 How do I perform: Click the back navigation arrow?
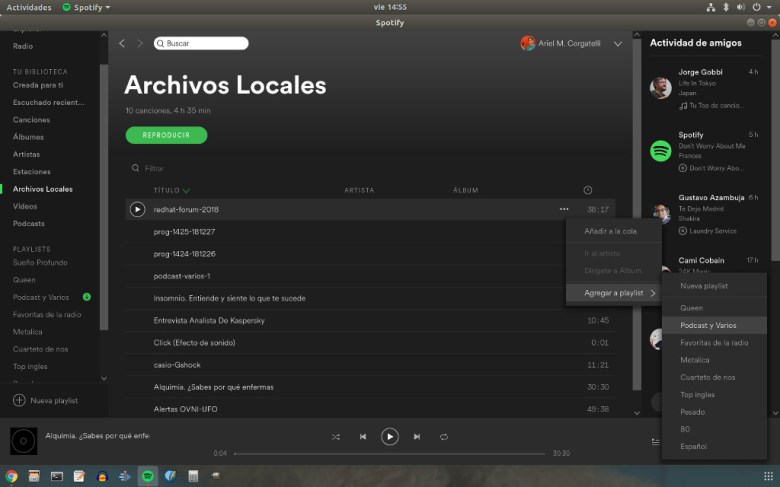[122, 43]
